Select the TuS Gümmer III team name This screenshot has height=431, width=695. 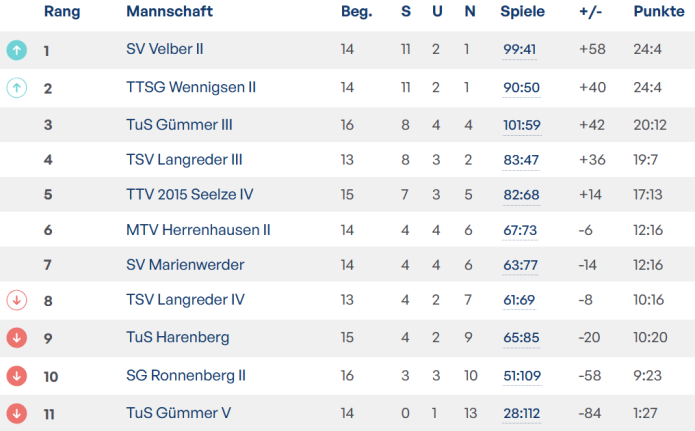pos(179,125)
